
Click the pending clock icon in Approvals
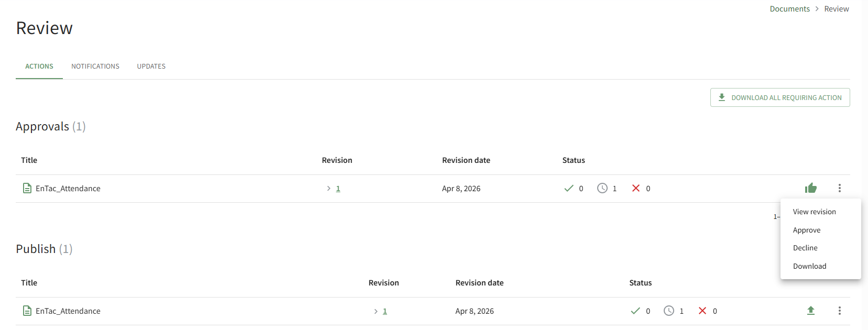pos(602,188)
